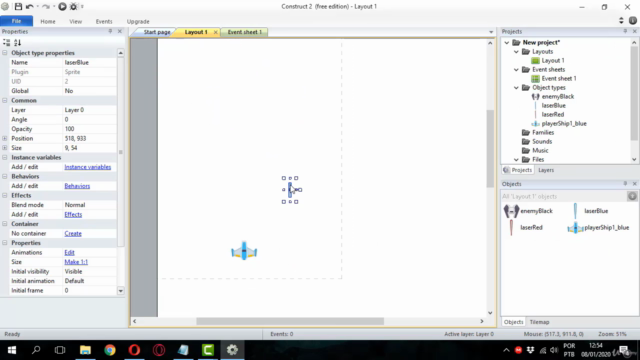Expand the Size property

pos(4,148)
